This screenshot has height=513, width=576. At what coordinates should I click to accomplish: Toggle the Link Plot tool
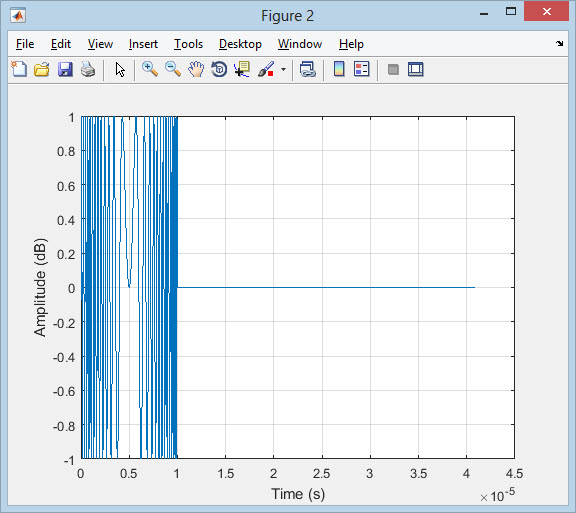[x=307, y=69]
